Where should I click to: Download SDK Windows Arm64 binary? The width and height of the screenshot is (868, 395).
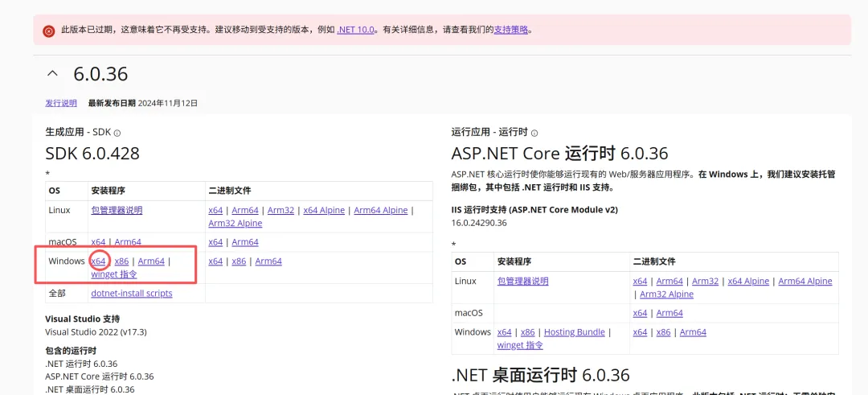pos(268,261)
